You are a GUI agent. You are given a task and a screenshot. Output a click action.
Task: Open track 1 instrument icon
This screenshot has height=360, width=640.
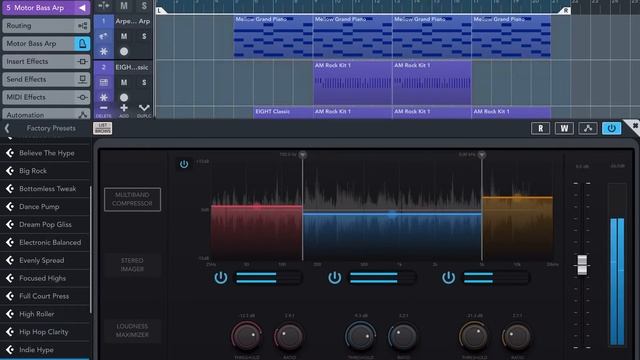pos(104,36)
